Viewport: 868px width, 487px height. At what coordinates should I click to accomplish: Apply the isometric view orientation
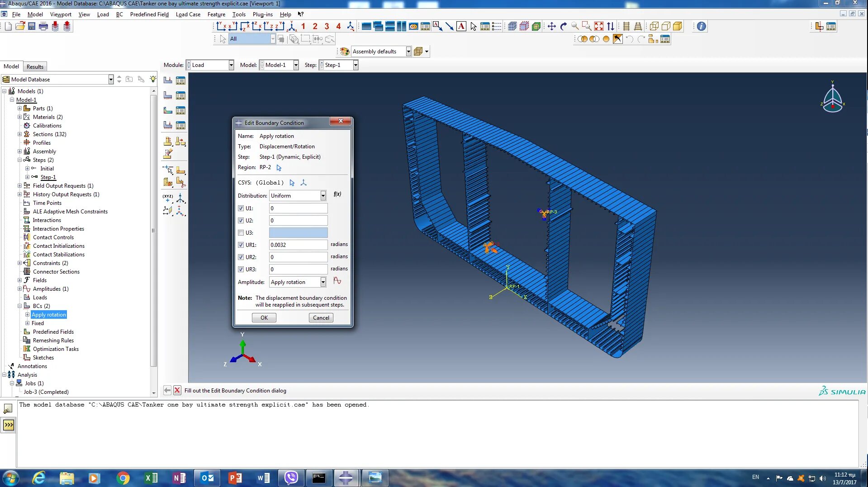(x=291, y=26)
